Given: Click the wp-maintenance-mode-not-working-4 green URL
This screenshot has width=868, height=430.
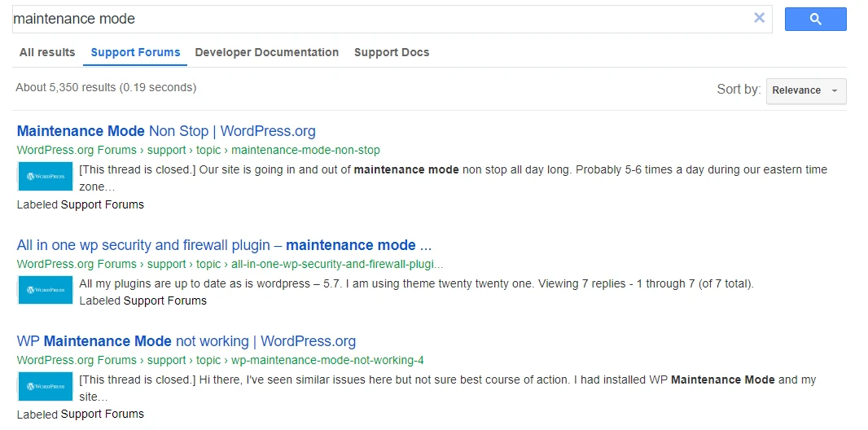Looking at the screenshot, I should tap(221, 360).
